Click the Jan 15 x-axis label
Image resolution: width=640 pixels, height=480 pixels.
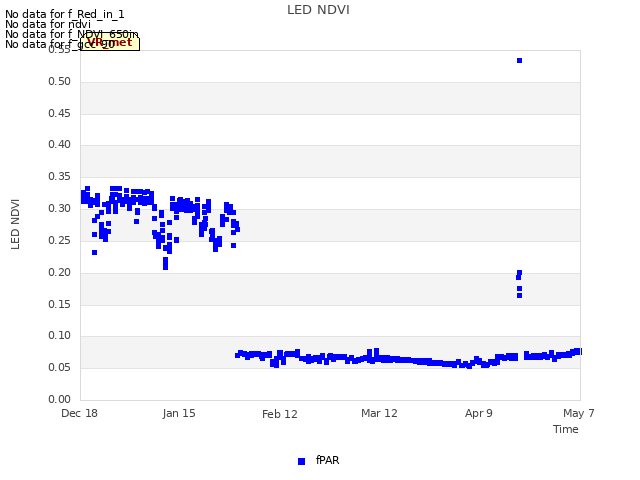[x=179, y=413]
